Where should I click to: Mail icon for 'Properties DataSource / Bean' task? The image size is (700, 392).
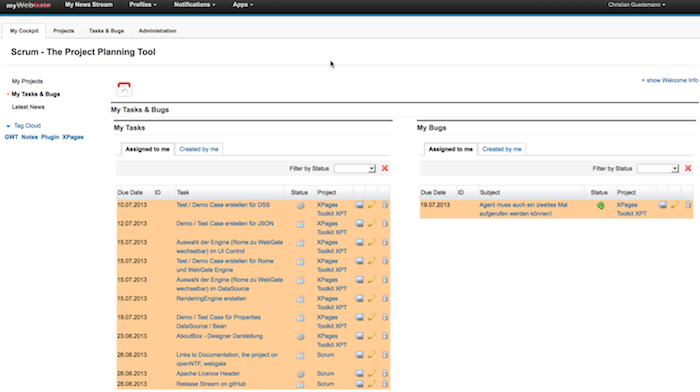pyautogui.click(x=359, y=317)
